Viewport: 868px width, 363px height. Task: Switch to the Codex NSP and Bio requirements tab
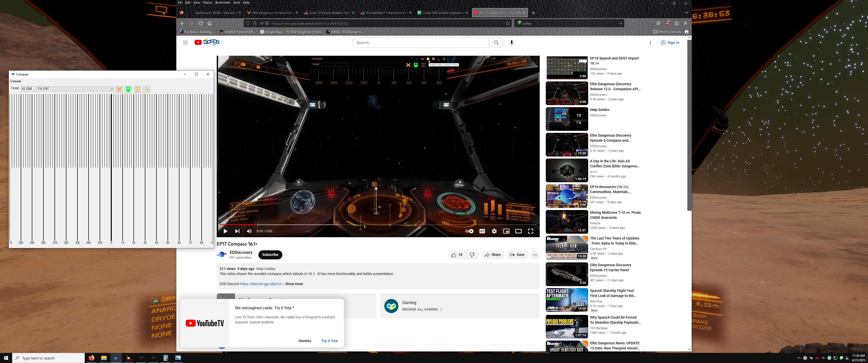(x=442, y=13)
